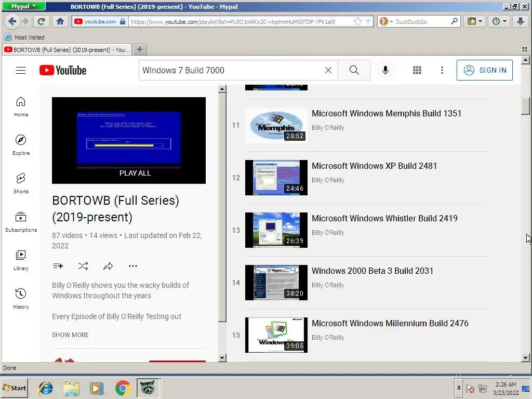532x399 pixels.
Task: Click the page scroll down arrow
Action: point(525,357)
